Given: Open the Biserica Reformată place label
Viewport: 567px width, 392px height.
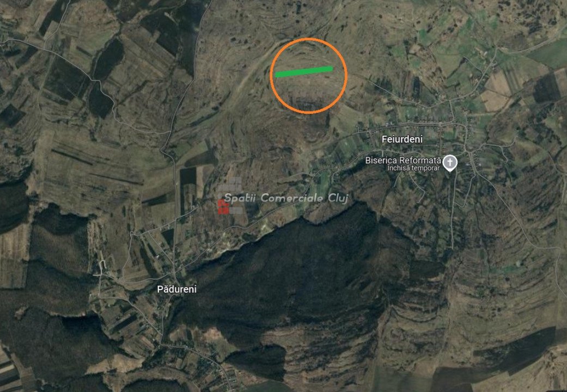Looking at the screenshot, I should click(403, 160).
